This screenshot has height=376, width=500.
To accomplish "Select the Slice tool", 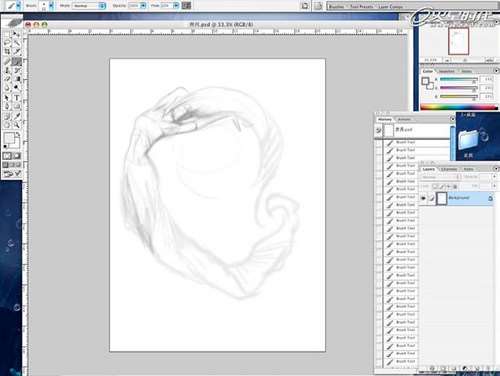I will [x=17, y=51].
